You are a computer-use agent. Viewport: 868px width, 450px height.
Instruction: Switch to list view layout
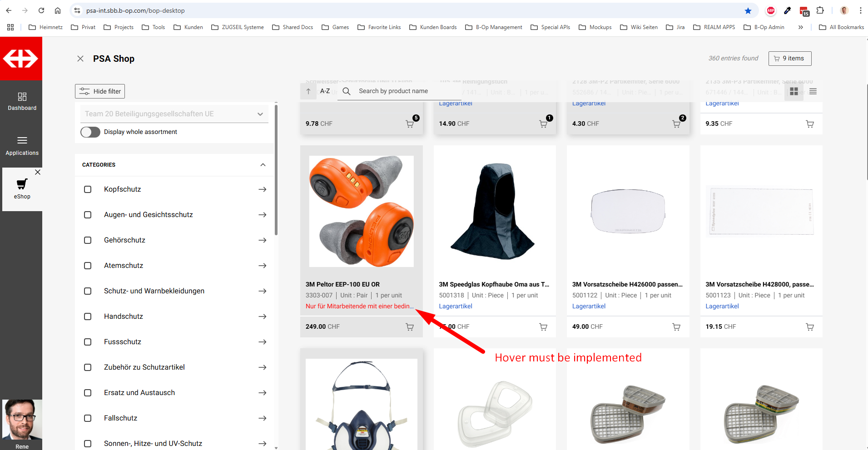point(813,91)
